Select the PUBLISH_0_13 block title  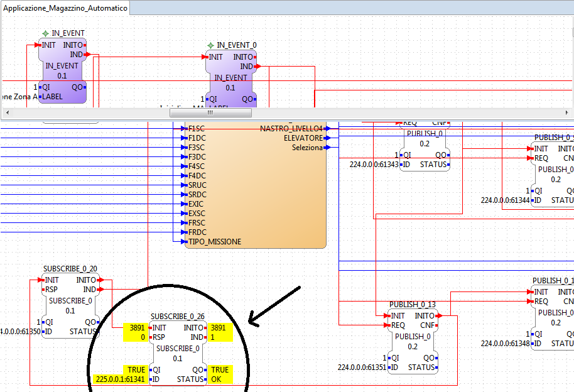(413, 305)
